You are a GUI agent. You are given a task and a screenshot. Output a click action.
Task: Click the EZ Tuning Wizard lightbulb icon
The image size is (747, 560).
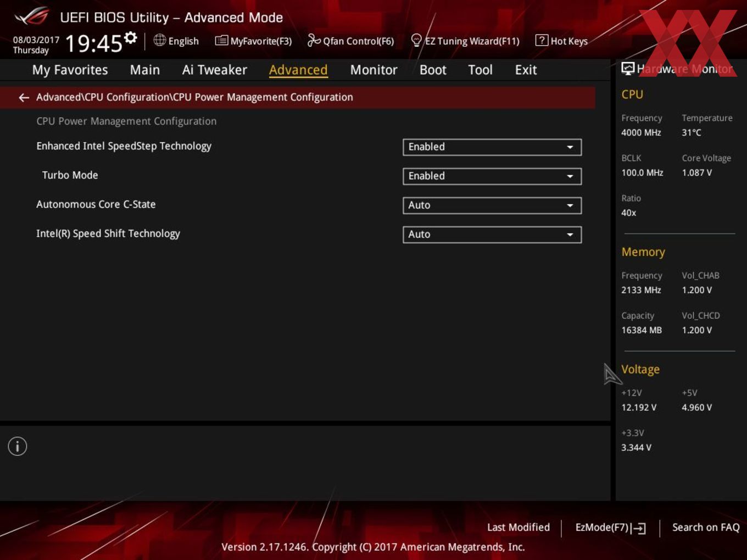pyautogui.click(x=416, y=40)
